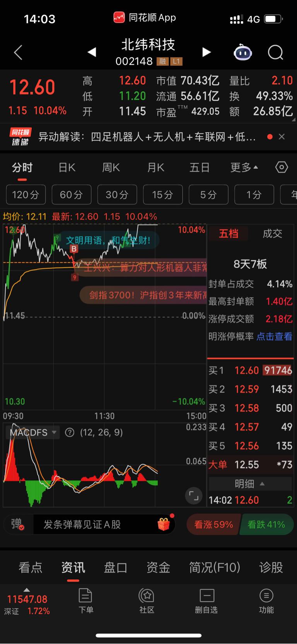Tap the 深证 index value 11547.08

point(27,599)
